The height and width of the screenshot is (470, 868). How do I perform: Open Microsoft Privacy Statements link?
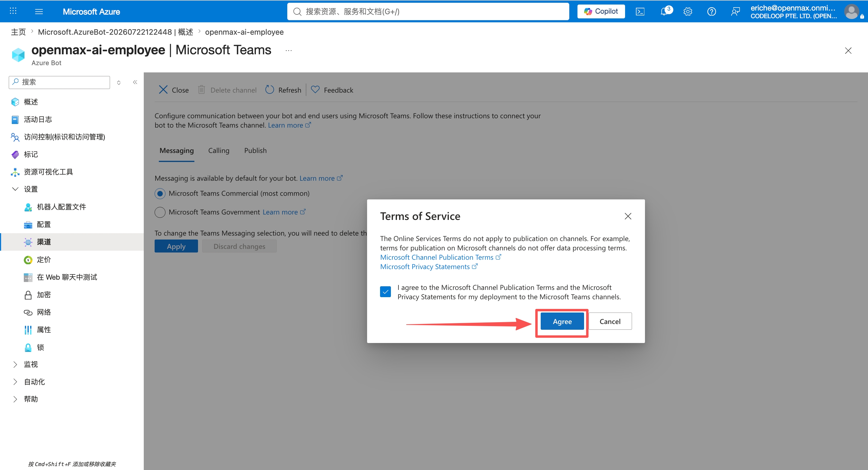tap(429, 267)
